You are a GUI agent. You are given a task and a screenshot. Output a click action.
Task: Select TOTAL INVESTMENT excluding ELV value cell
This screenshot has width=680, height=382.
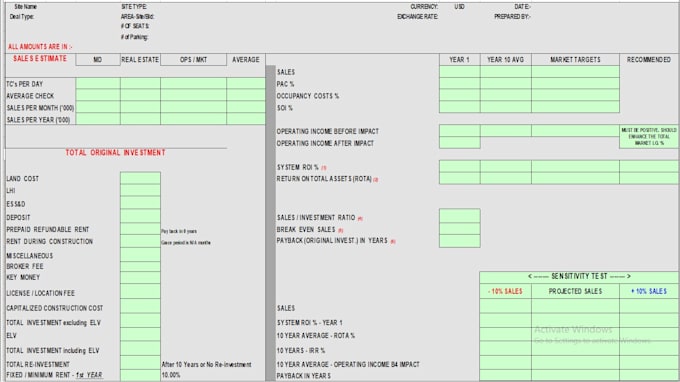pos(140,321)
